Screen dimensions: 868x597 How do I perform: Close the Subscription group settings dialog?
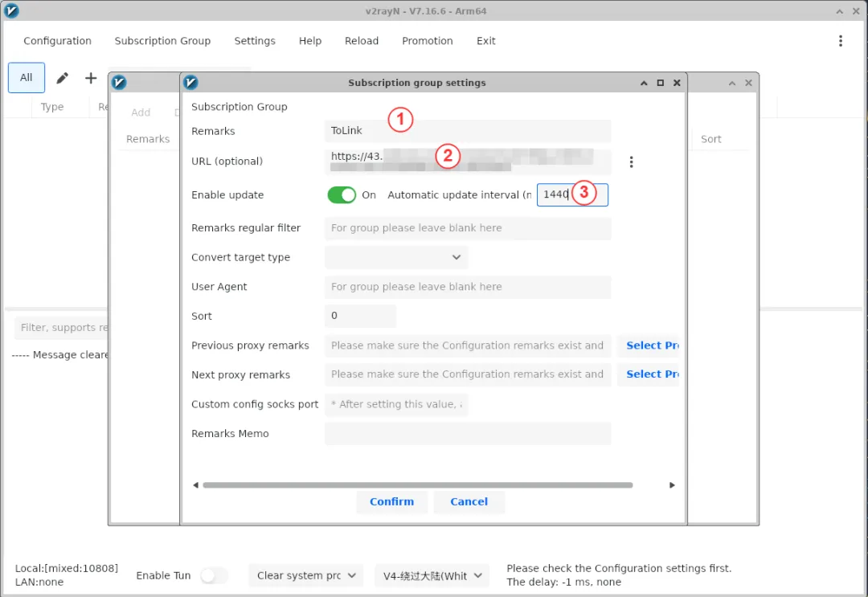(x=677, y=83)
